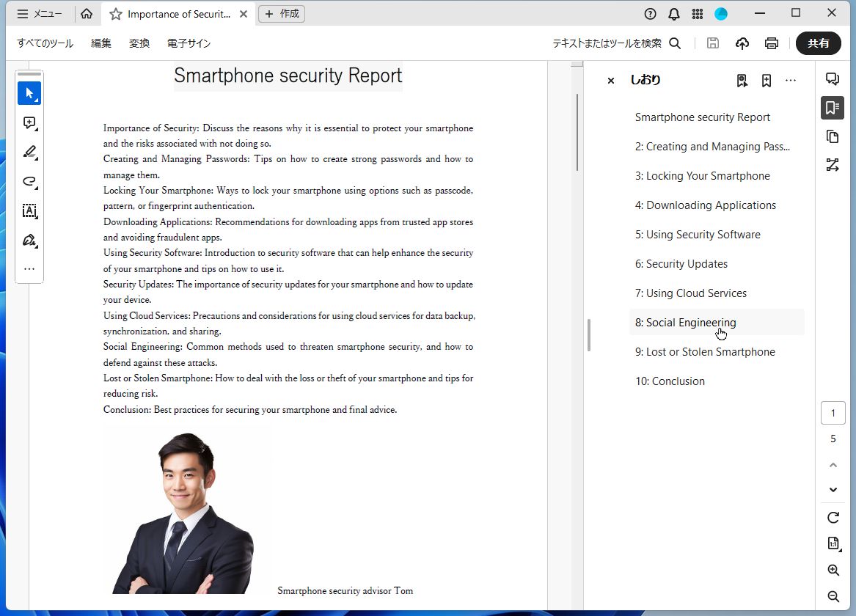This screenshot has height=616, width=856.
Task: View notifications via bell icon
Action: [673, 14]
